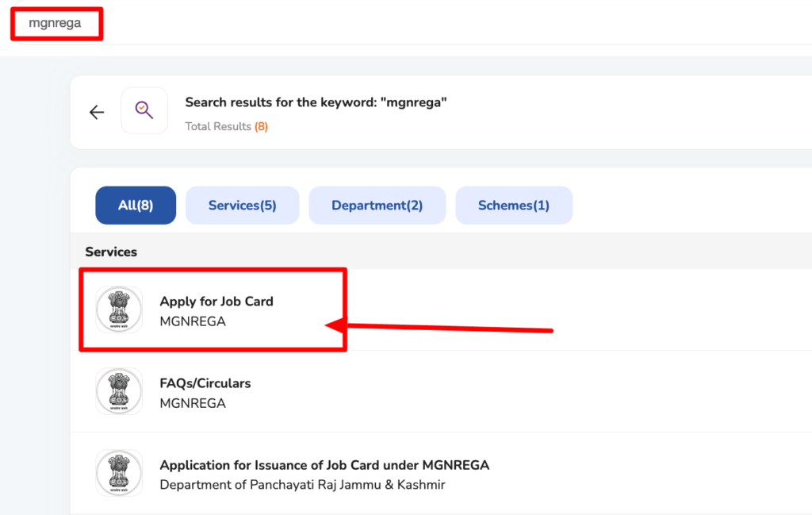
Task: Show the Schemes(1) tab
Action: tap(513, 206)
